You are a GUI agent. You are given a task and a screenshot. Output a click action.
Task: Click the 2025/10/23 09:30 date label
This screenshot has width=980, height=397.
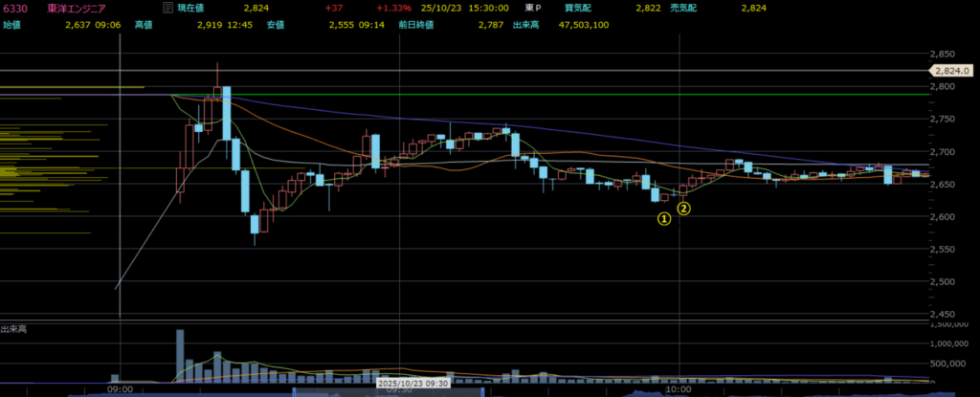click(414, 383)
